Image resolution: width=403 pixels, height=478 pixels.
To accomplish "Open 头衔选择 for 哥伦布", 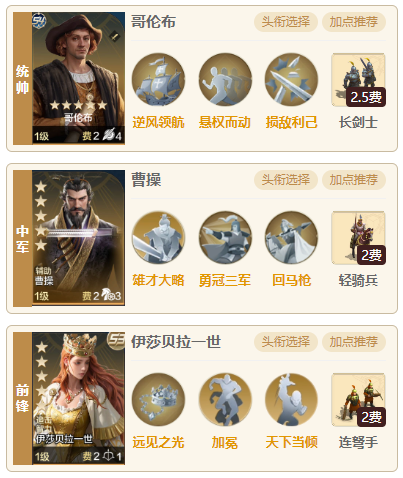I will (x=286, y=22).
